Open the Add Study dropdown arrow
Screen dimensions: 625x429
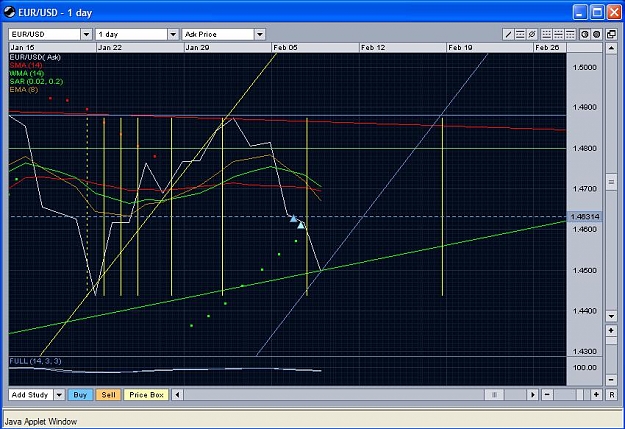point(59,395)
